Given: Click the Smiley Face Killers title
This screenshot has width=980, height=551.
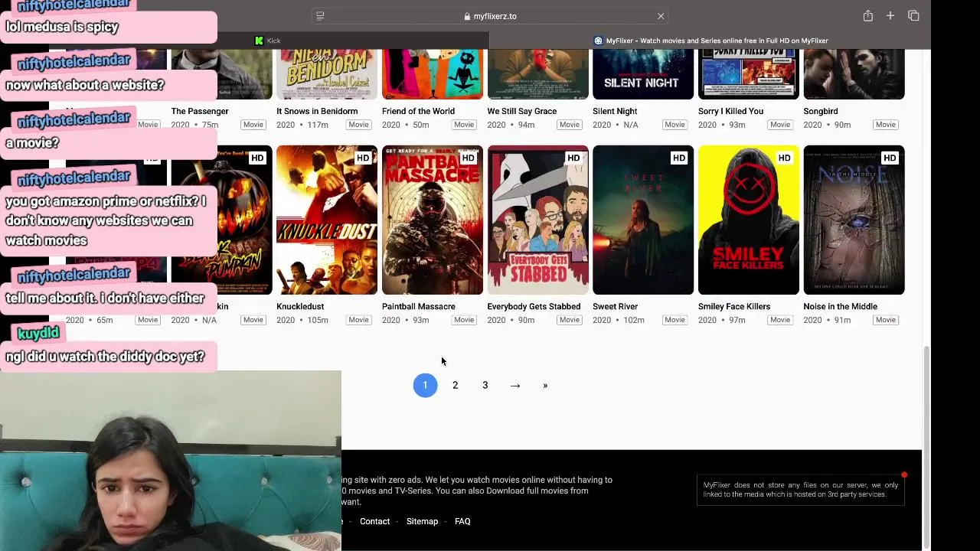Looking at the screenshot, I should pyautogui.click(x=734, y=306).
